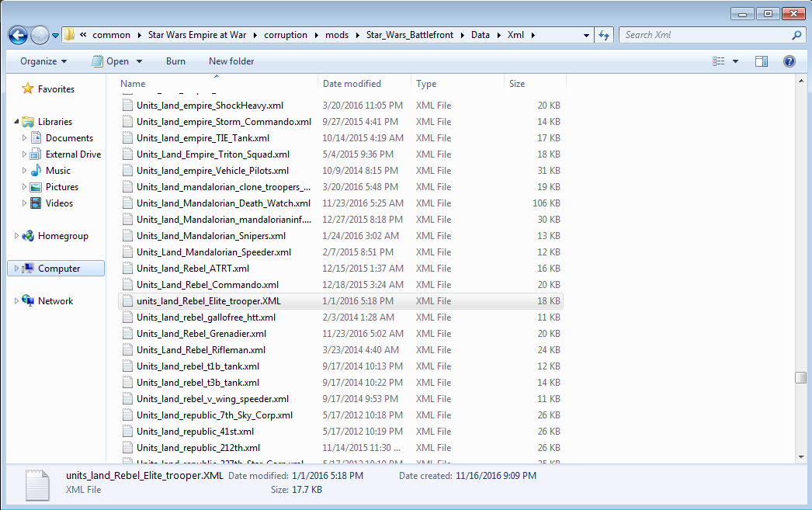The height and width of the screenshot is (510, 812).
Task: Refresh the Xml folder view
Action: tap(604, 35)
